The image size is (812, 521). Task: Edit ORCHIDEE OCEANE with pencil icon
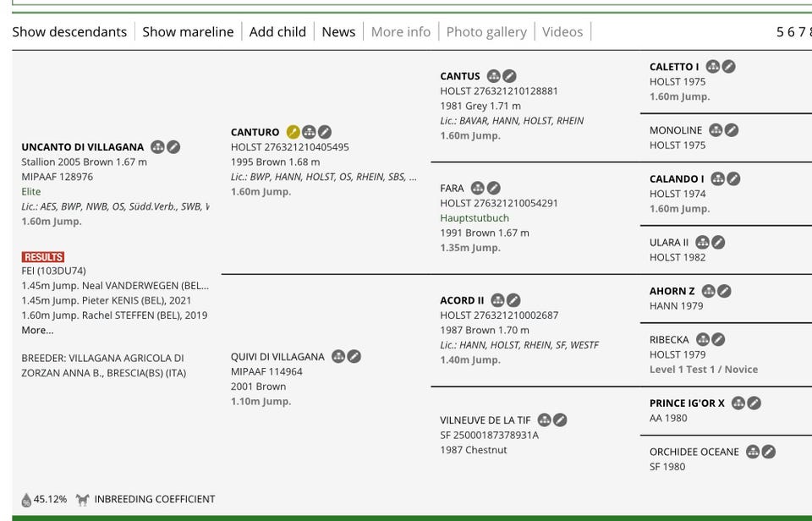coord(769,452)
